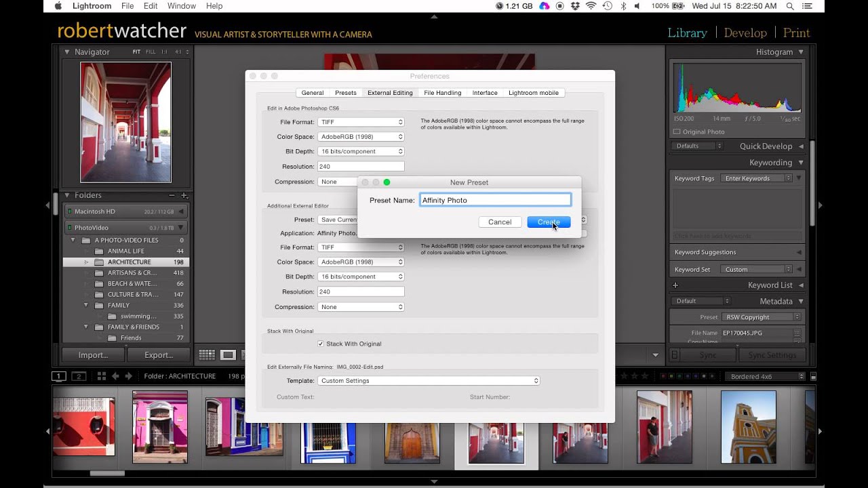The width and height of the screenshot is (868, 488).
Task: Click the Import button
Action: [x=93, y=354]
